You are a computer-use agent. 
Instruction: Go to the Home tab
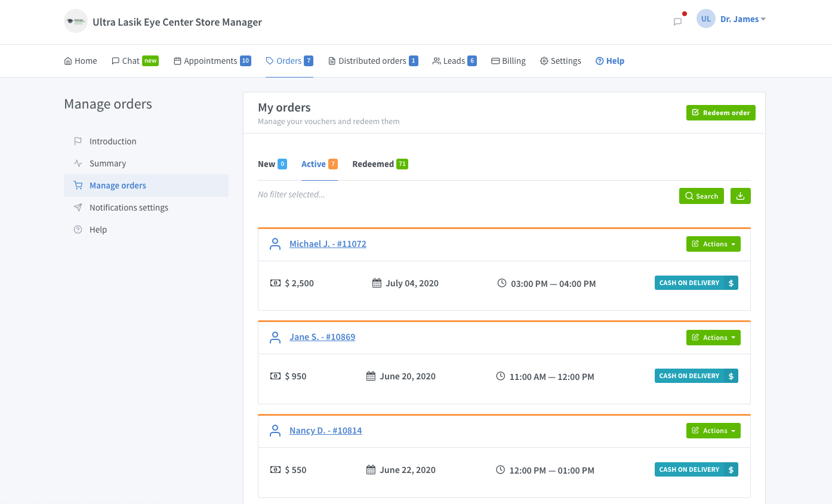[x=81, y=61]
